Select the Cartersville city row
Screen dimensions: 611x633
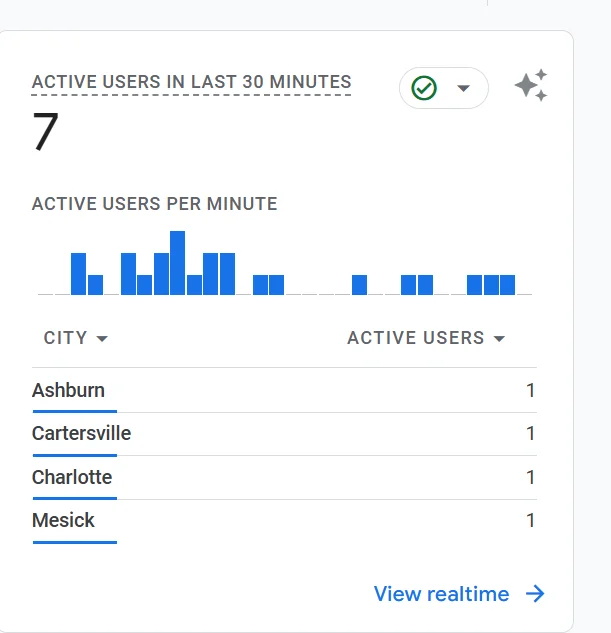tap(284, 434)
